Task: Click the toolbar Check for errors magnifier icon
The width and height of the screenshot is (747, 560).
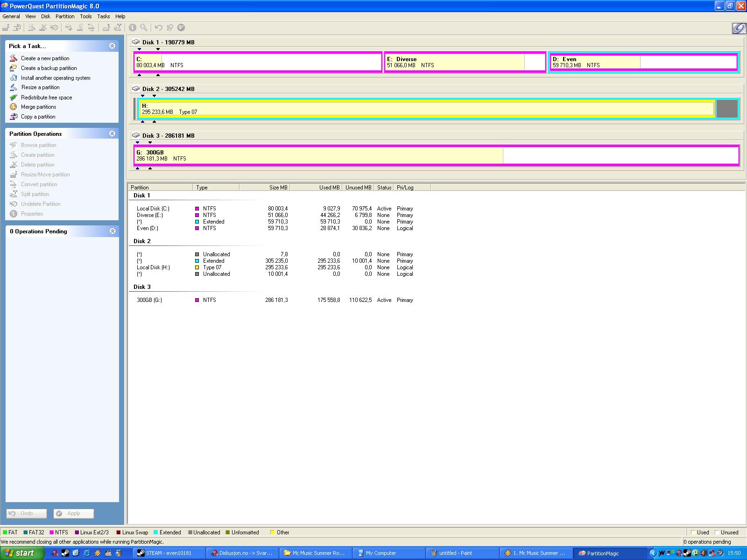Action: click(x=144, y=28)
